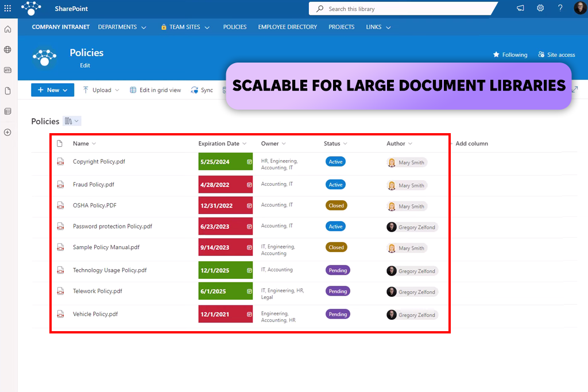Open POLICIES nav item
The image size is (588, 392).
tap(235, 27)
